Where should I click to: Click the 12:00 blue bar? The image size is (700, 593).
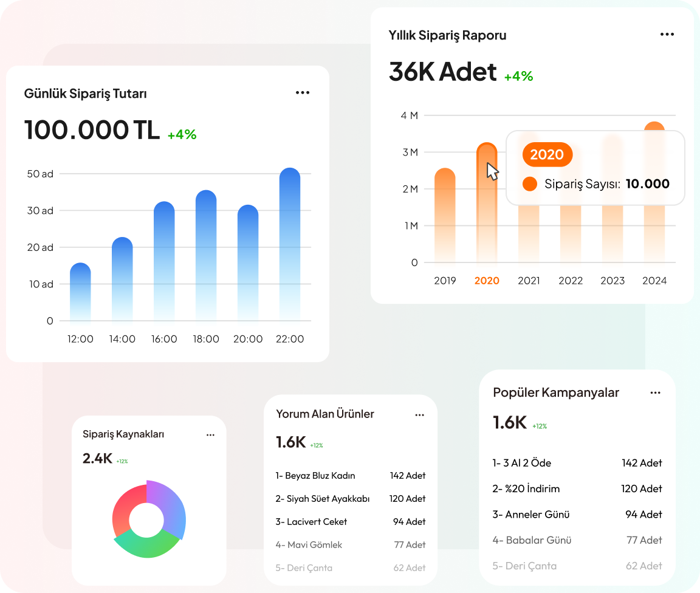pyautogui.click(x=80, y=292)
